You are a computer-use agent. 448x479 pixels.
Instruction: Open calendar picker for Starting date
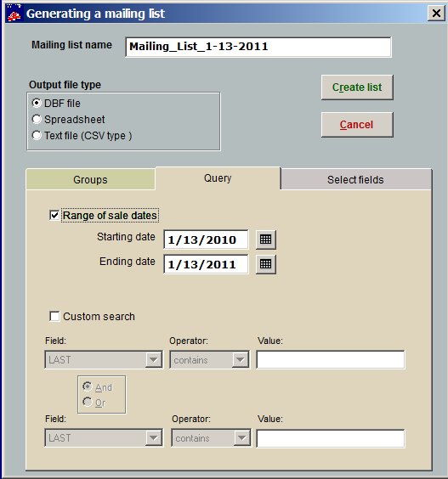click(266, 239)
